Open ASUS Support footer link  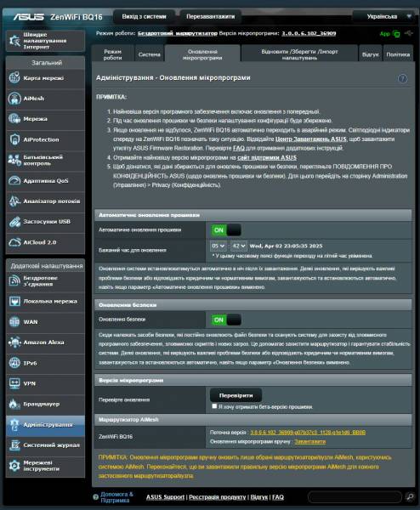click(x=165, y=497)
